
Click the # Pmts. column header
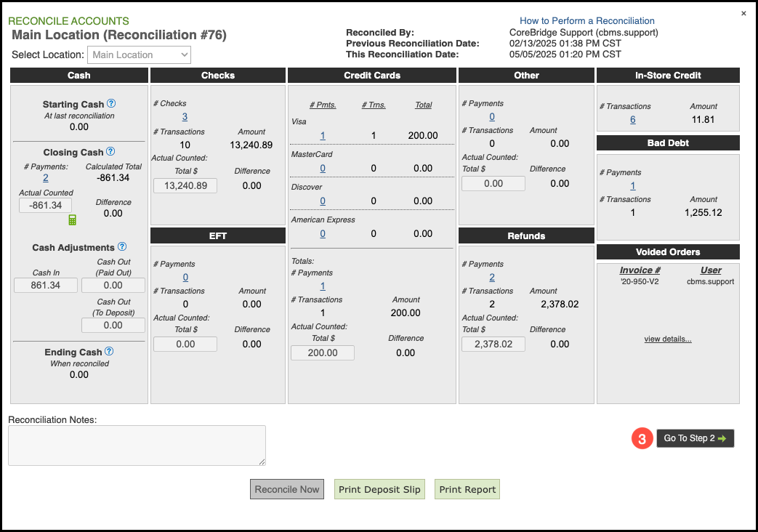pyautogui.click(x=323, y=105)
